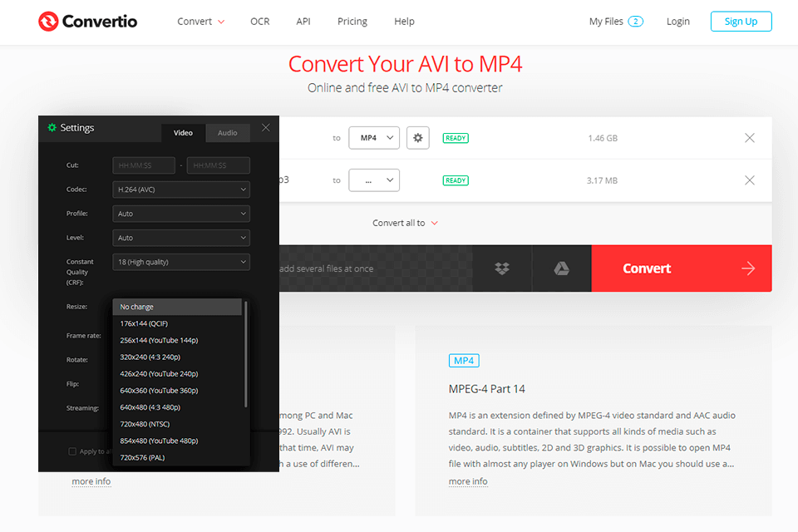This screenshot has height=532, width=798.
Task: Remove the 1.46 GB file with the X
Action: pos(749,137)
